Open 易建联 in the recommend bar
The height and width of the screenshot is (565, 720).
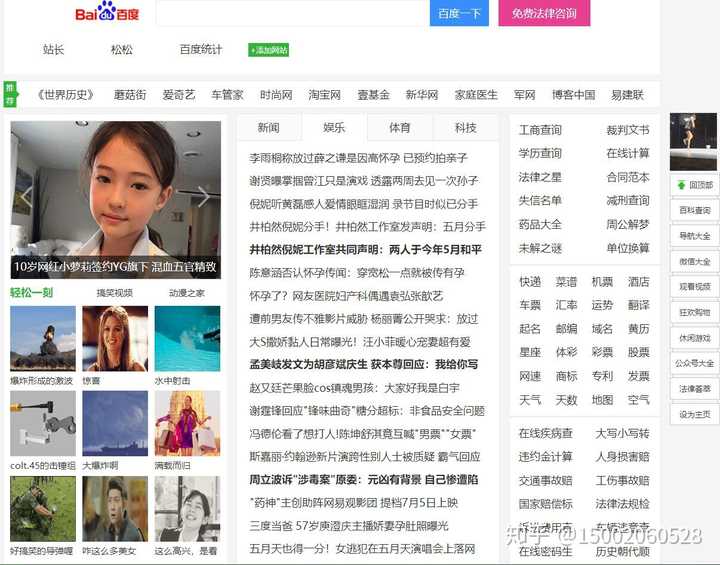[627, 95]
